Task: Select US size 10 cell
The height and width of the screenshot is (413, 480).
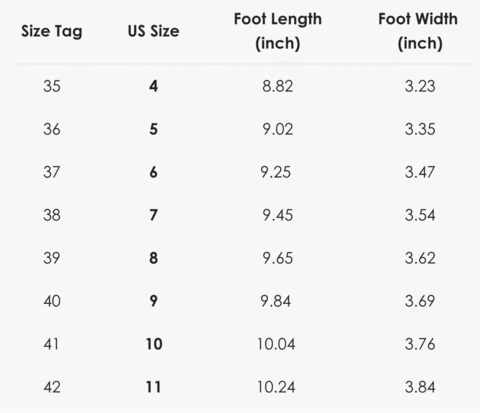Action: tap(154, 344)
